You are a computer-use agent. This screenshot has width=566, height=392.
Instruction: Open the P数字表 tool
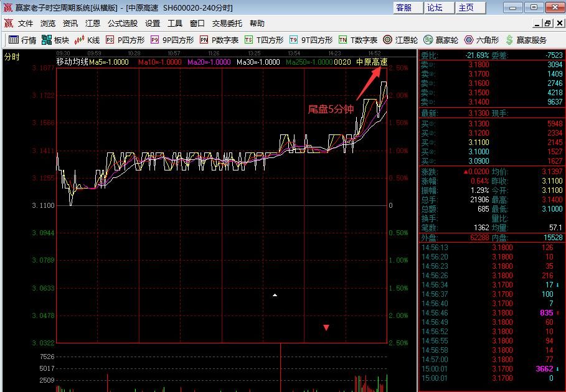click(x=219, y=40)
